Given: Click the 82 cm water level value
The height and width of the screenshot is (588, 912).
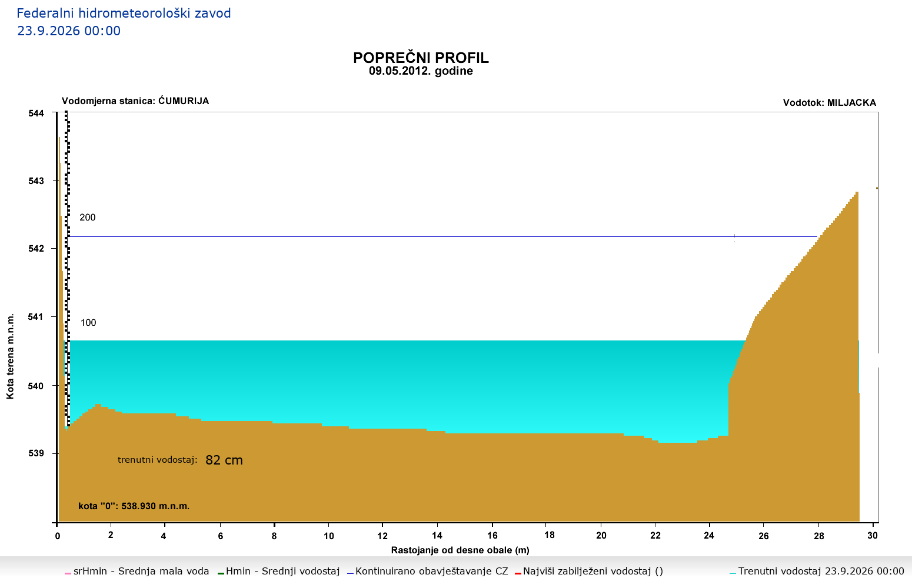Looking at the screenshot, I should click(x=224, y=460).
